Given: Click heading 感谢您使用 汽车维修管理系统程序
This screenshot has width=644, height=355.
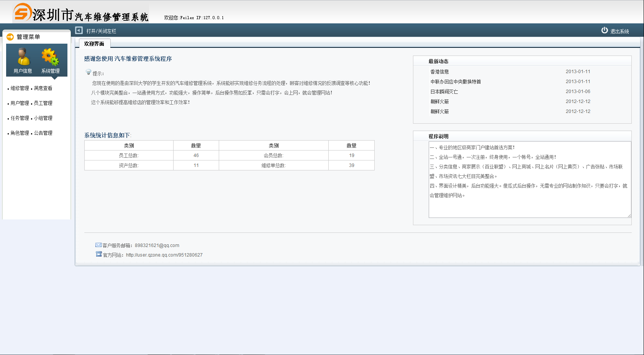Looking at the screenshot, I should 128,59.
